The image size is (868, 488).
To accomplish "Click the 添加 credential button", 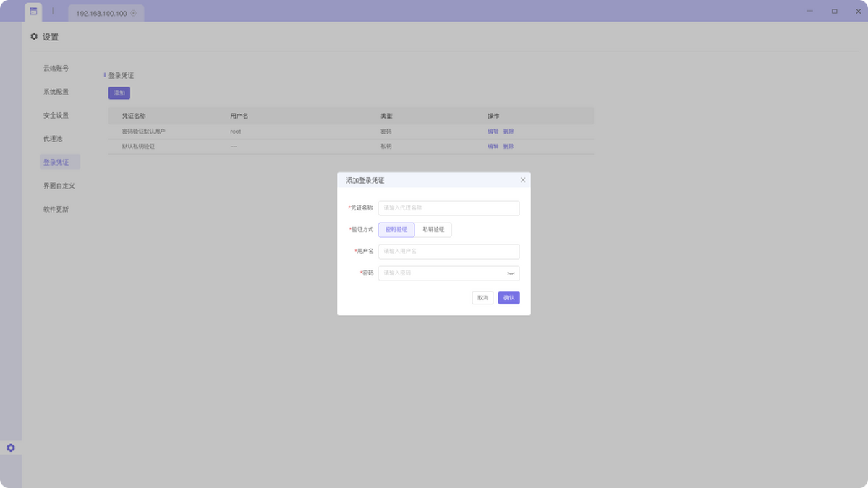I will (x=119, y=93).
